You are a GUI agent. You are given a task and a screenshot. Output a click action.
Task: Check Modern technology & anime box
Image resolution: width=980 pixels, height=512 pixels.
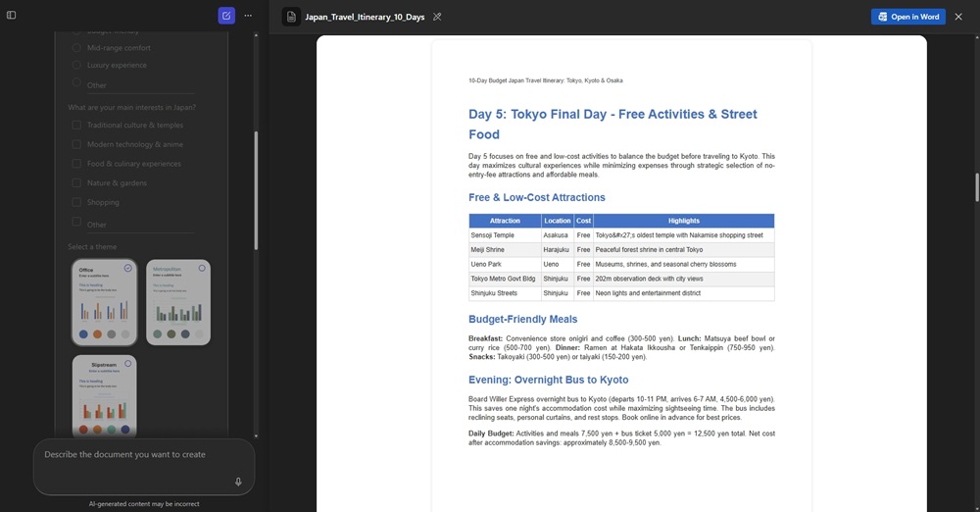point(76,144)
